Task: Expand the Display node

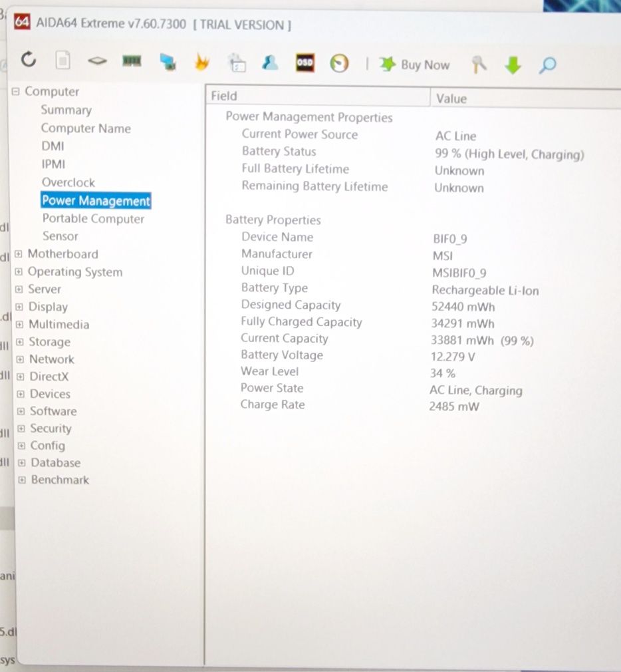Action: click(x=19, y=307)
